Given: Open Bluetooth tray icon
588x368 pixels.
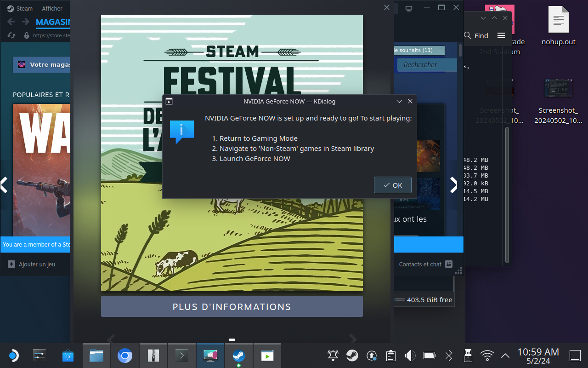Looking at the screenshot, I should point(449,355).
